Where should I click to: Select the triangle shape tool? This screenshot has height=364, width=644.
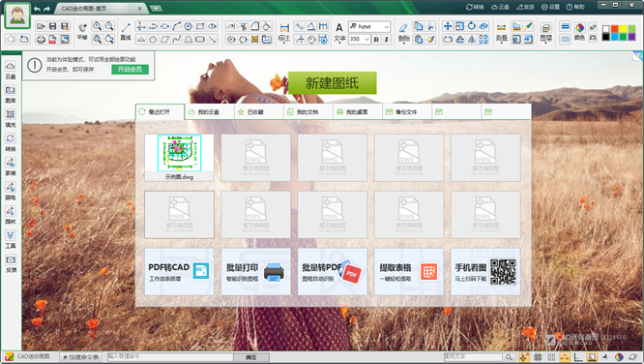(x=141, y=40)
